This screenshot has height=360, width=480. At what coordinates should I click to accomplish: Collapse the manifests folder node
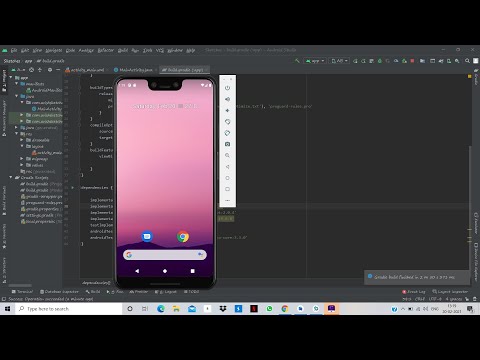tap(17, 84)
